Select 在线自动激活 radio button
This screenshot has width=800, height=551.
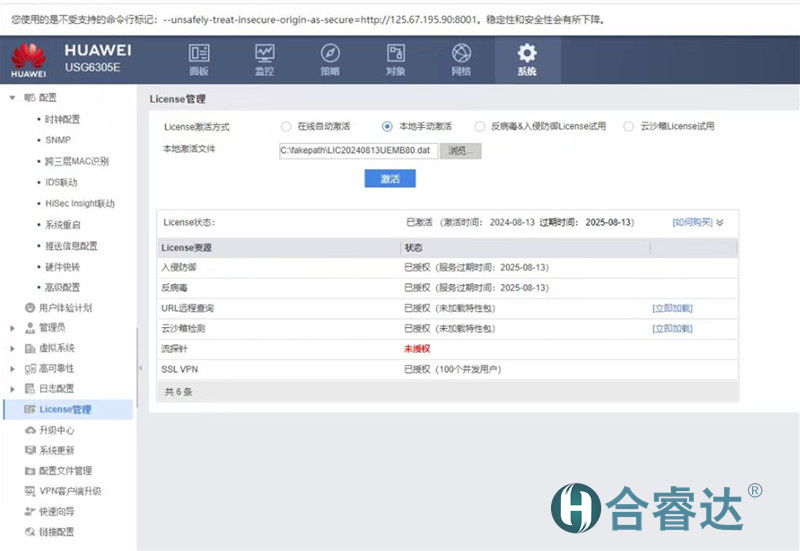coord(286,127)
